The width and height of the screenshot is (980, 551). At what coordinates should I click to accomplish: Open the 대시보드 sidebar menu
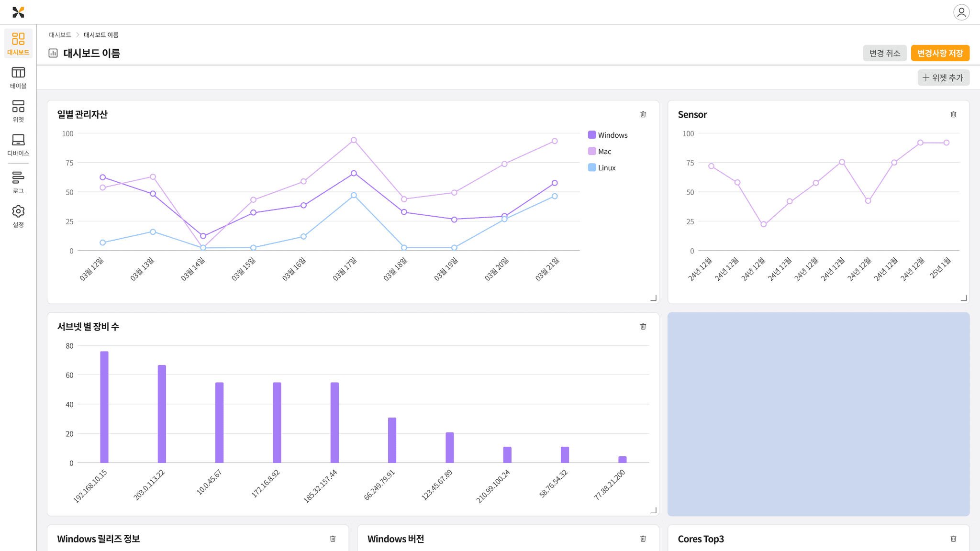coord(18,44)
